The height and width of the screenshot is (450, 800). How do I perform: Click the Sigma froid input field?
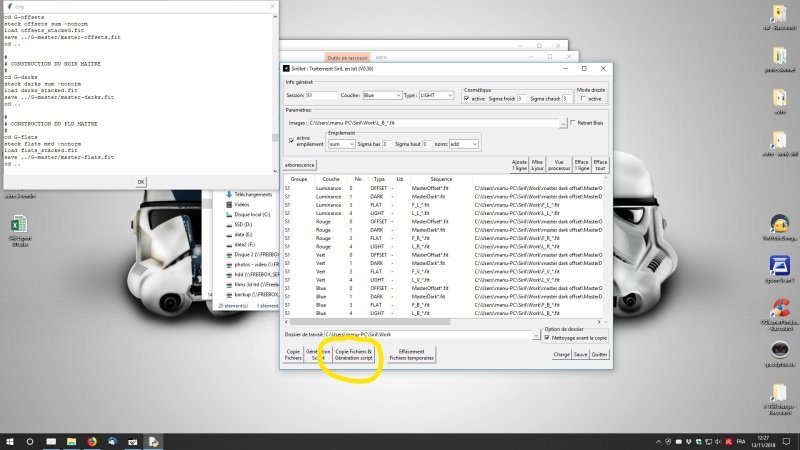(521, 98)
